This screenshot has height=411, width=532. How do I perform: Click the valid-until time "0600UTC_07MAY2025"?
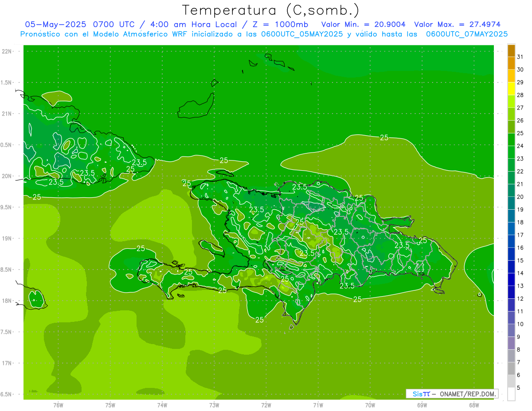(467, 34)
